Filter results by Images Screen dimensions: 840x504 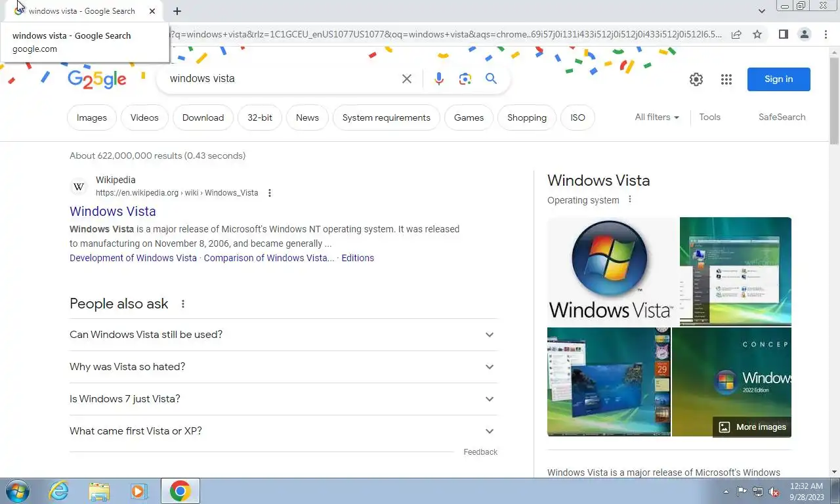click(x=92, y=117)
